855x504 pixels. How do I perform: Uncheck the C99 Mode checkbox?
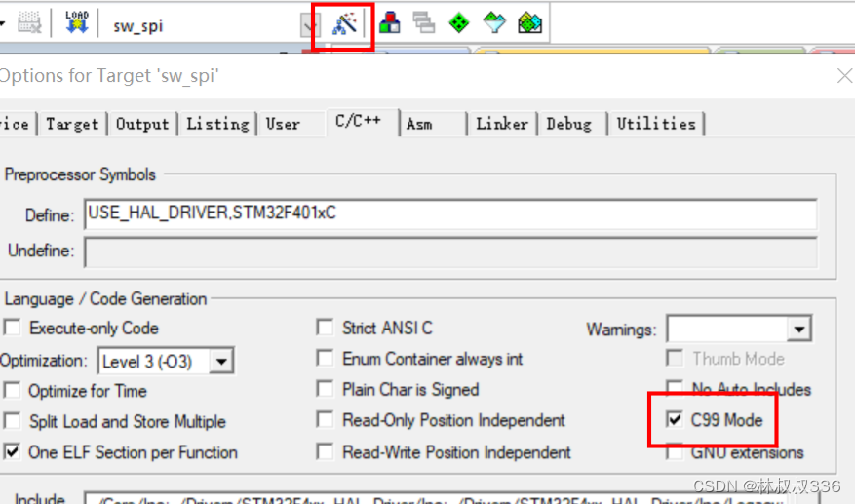[675, 419]
